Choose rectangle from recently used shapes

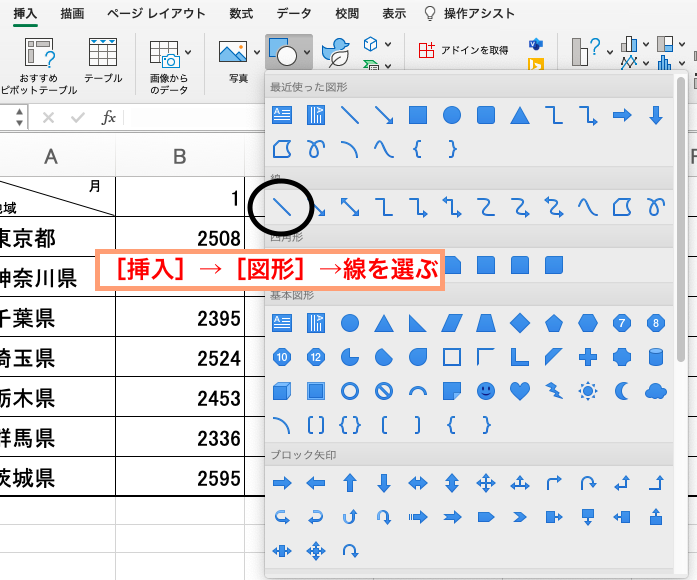click(418, 115)
